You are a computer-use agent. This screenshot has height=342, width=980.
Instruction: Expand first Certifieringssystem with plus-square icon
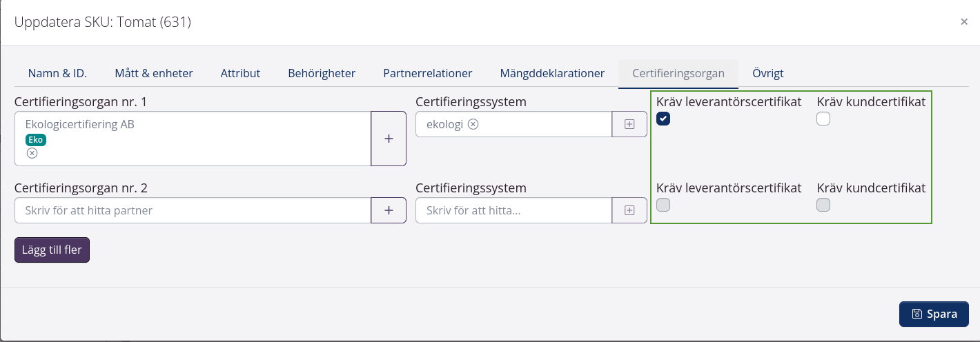629,124
